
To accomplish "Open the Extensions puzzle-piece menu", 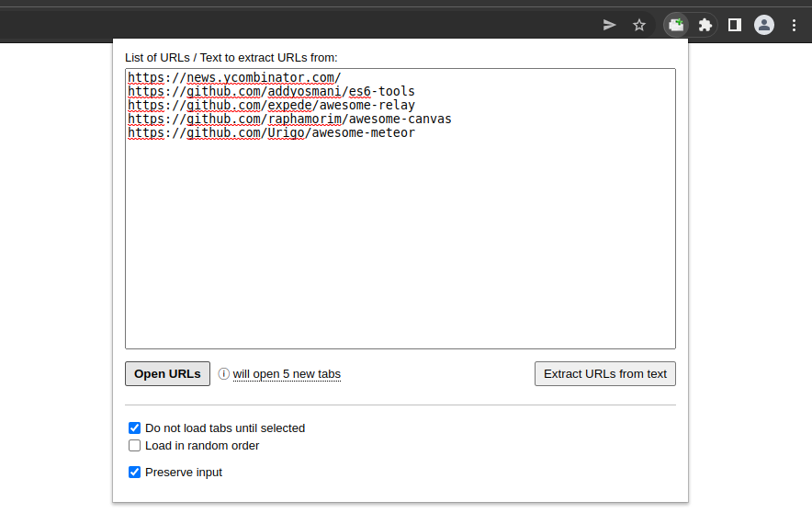I will [705, 25].
